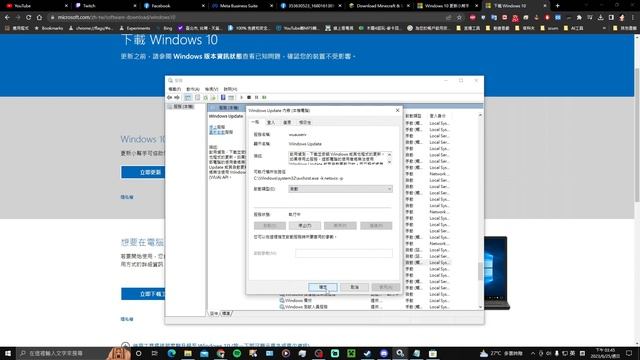
Task: Open the 動作 menu in Services window
Action: (193, 89)
